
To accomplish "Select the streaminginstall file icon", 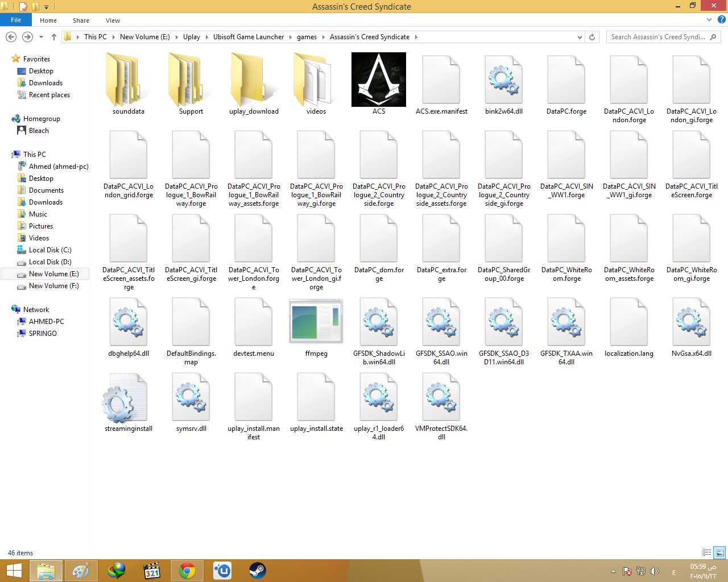I will [126, 397].
